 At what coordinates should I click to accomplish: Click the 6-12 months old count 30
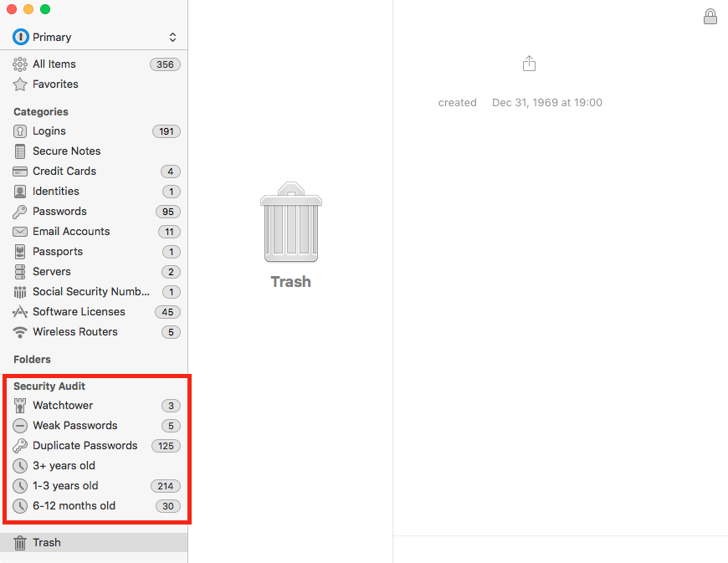click(168, 506)
